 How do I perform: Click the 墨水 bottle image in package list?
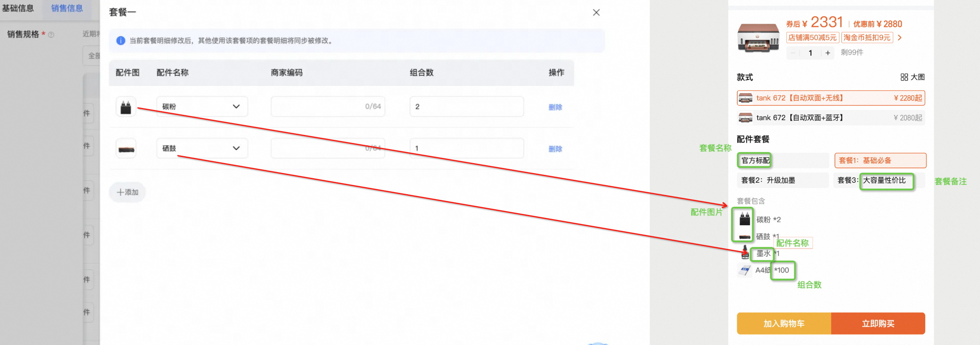click(745, 253)
